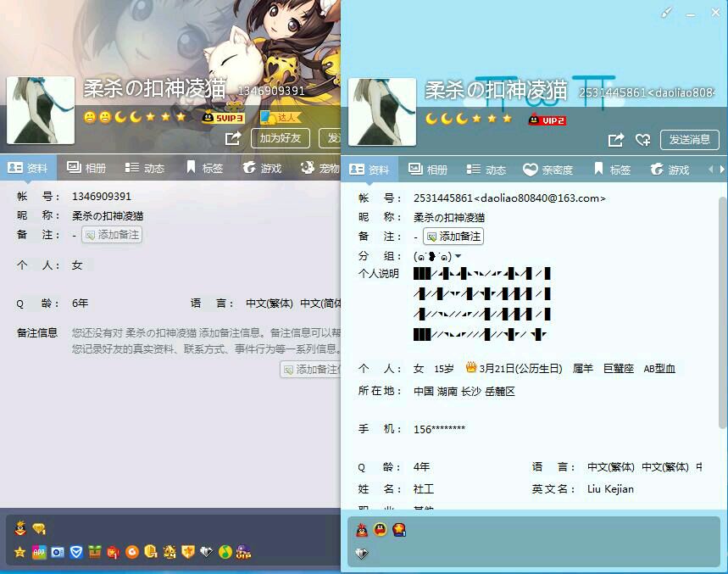Click the share icon in left profile window
This screenshot has height=574, width=728.
pyautogui.click(x=233, y=138)
